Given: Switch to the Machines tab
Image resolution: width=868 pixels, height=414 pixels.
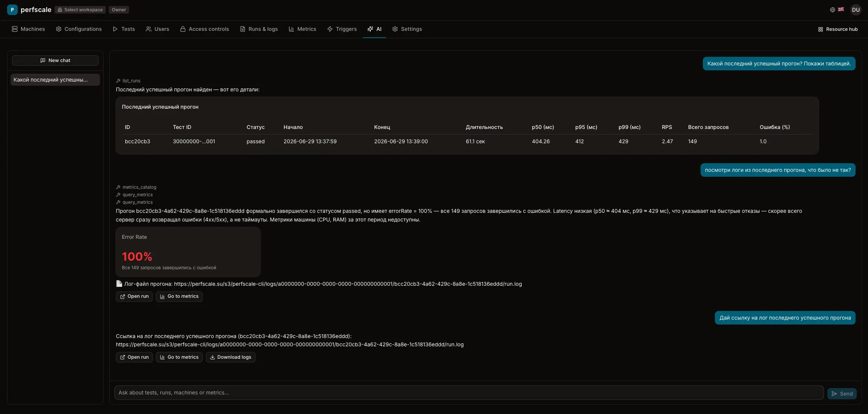Looking at the screenshot, I should (x=28, y=29).
